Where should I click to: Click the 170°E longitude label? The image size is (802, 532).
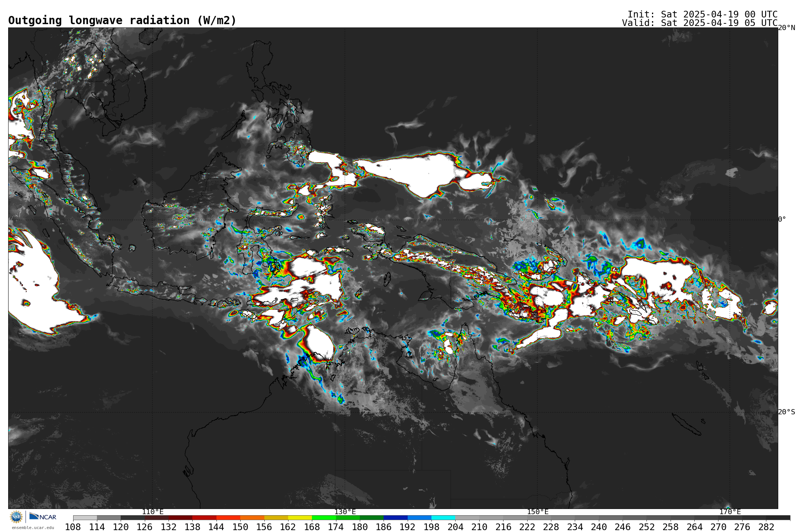[x=730, y=512]
